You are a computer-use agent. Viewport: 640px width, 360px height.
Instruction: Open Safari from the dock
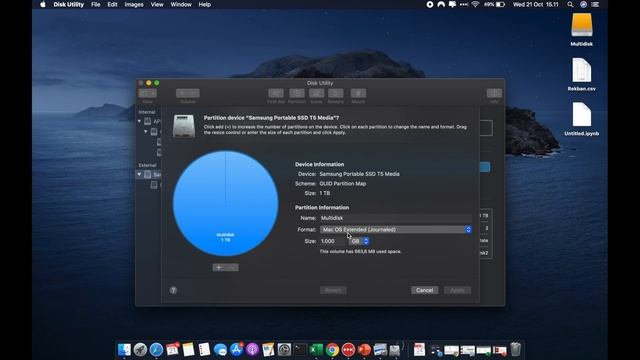(x=156, y=350)
